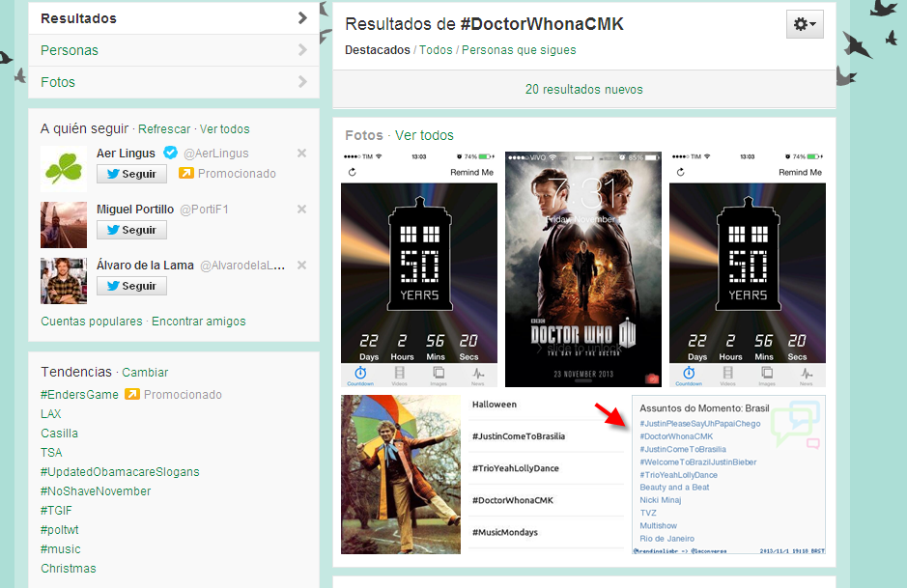Open the gear settings dropdown

[x=805, y=25]
